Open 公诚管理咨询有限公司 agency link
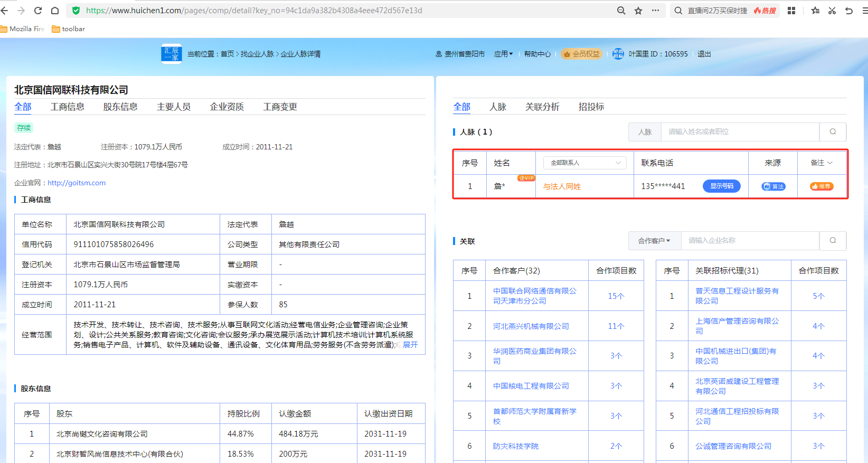Image resolution: width=868 pixels, height=463 pixels. pos(733,446)
